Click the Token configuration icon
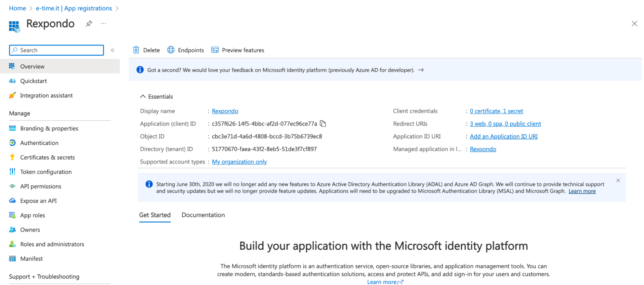The width and height of the screenshot is (644, 285). [12, 172]
